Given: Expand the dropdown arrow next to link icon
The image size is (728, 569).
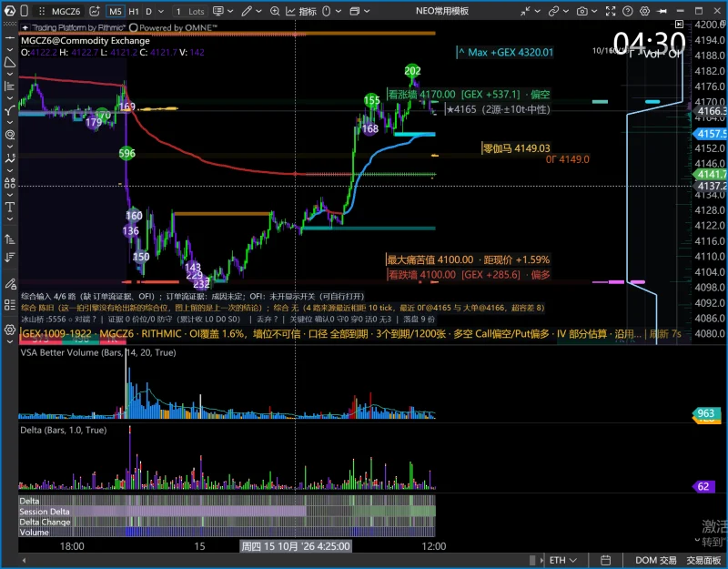Looking at the screenshot, I should pos(566,11).
